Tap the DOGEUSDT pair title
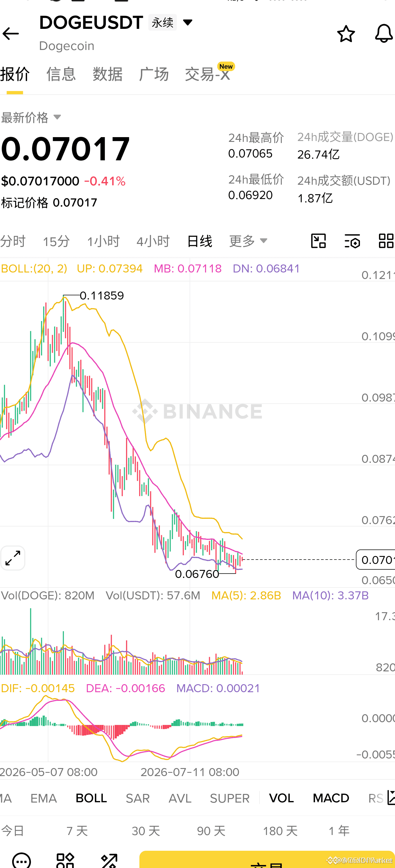The width and height of the screenshot is (395, 868). click(x=91, y=23)
